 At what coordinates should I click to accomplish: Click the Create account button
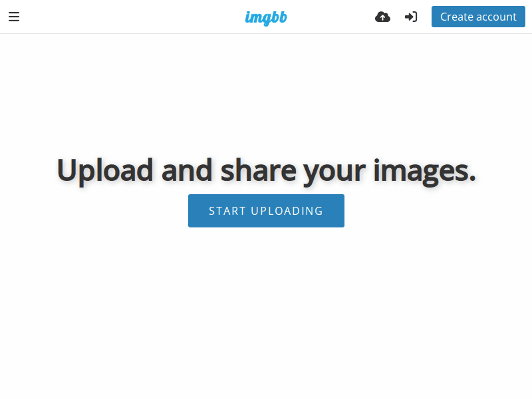[478, 17]
